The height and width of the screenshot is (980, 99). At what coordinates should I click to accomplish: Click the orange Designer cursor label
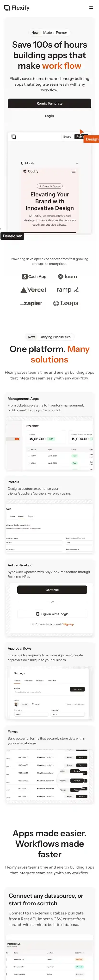click(92, 139)
